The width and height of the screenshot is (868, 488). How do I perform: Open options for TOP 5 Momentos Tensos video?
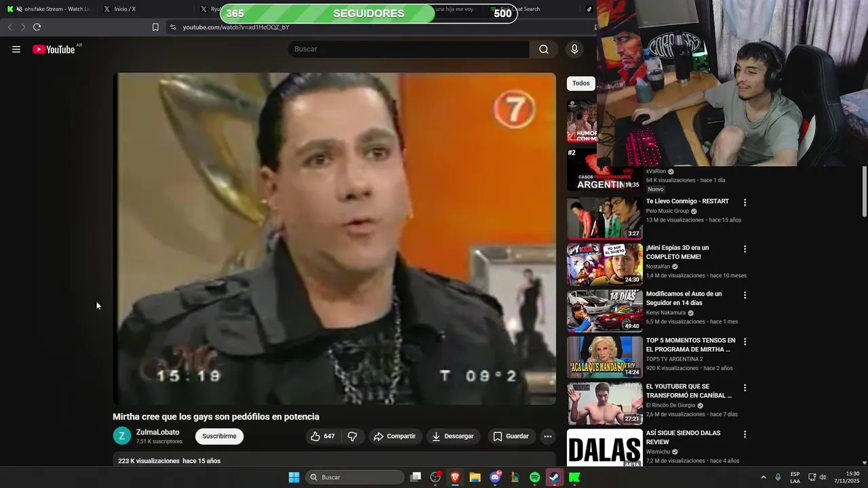point(745,342)
